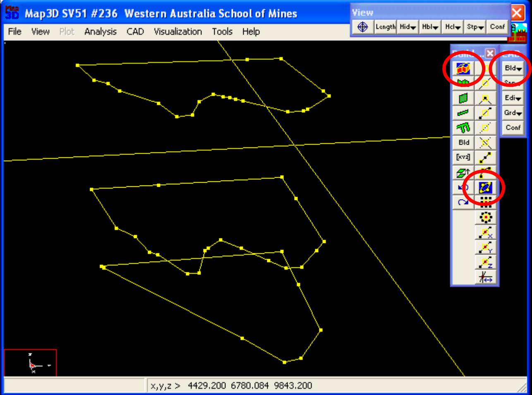Screen dimensions: 532x395
Task: Select the yellow square on dotted line icon
Action: pyautogui.click(x=485, y=128)
